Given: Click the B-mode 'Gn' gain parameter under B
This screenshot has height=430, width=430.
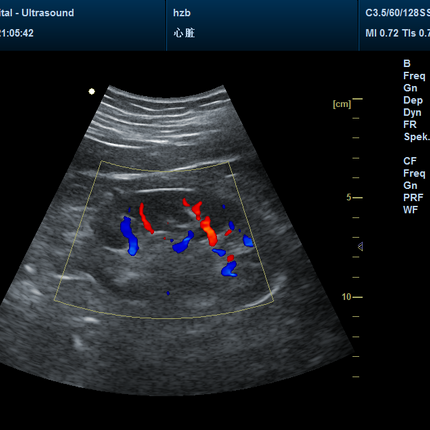Looking at the screenshot, I should click(x=410, y=88).
